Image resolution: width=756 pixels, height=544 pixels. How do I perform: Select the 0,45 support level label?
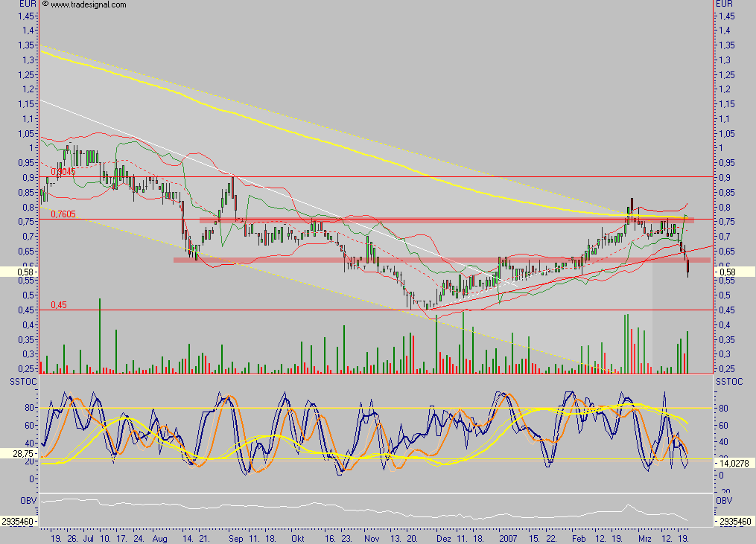[58, 305]
